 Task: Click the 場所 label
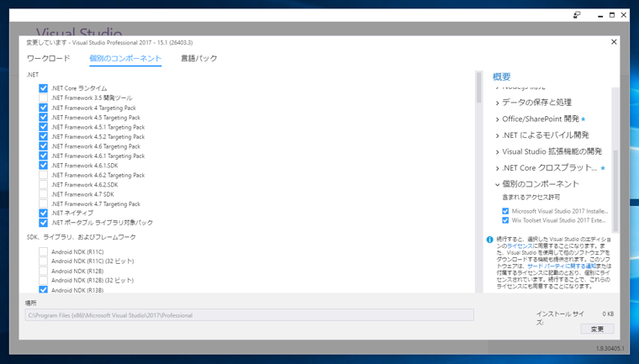point(31,303)
